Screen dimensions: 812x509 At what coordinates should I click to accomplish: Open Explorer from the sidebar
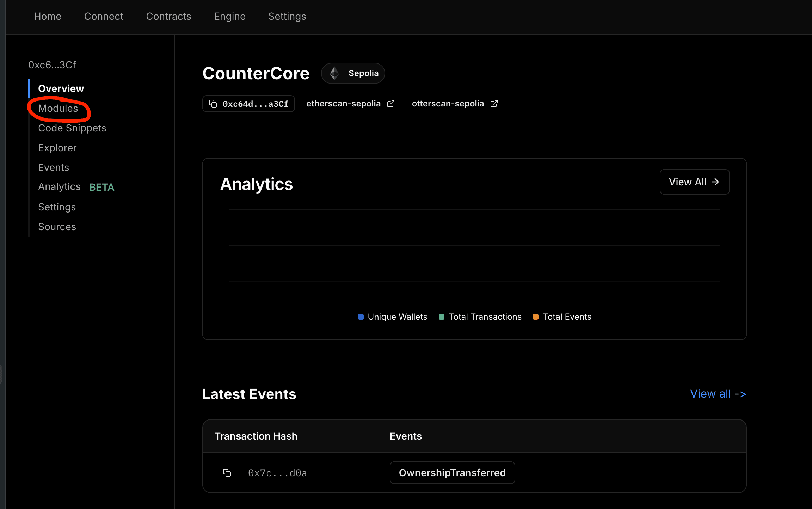[x=57, y=148]
